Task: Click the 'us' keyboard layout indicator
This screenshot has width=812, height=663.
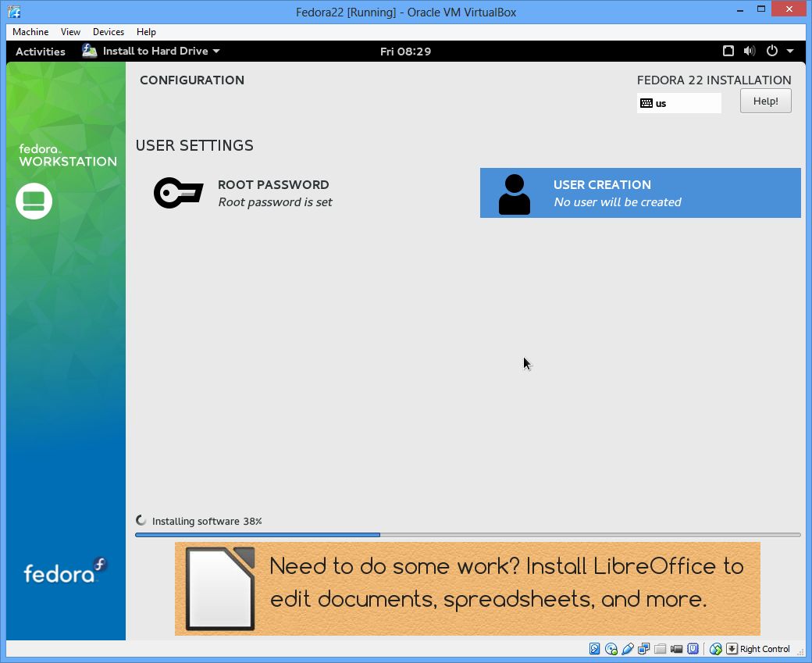Action: click(x=679, y=103)
